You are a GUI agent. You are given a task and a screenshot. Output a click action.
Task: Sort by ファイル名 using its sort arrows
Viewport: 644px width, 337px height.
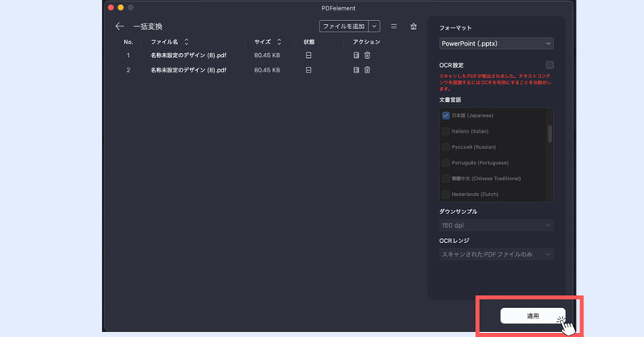pyautogui.click(x=187, y=42)
